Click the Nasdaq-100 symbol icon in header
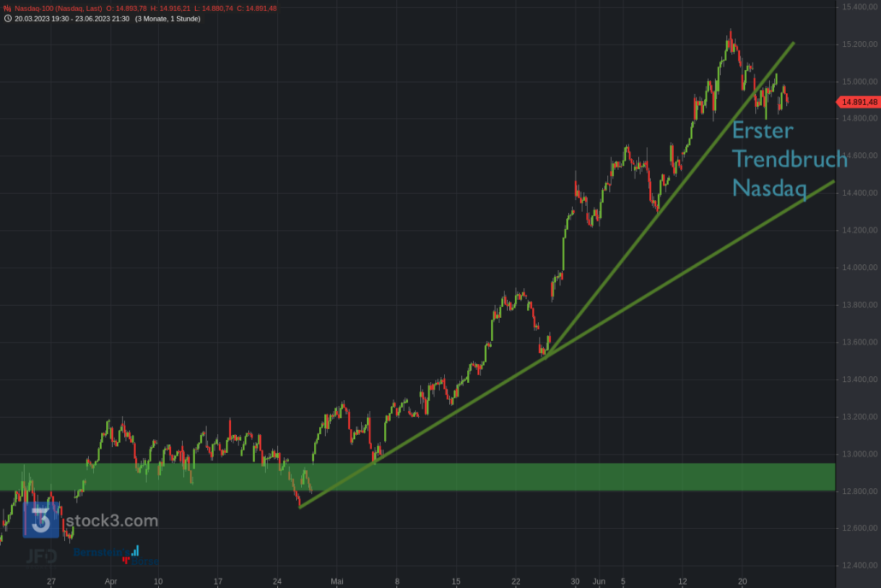The height and width of the screenshot is (588, 881). (x=8, y=9)
